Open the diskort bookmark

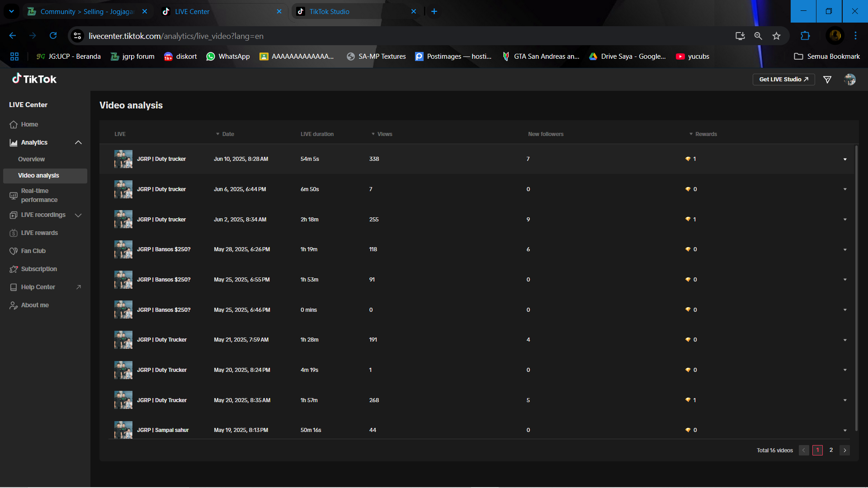[x=180, y=56]
